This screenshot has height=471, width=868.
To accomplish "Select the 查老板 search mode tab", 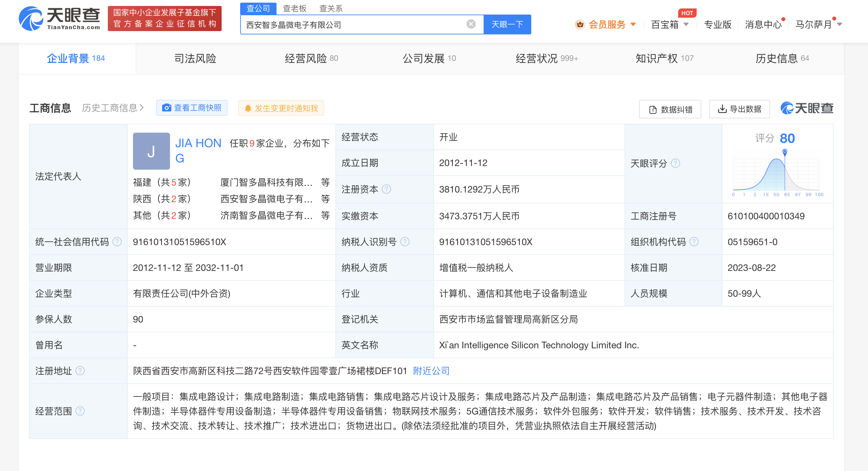I will (x=294, y=8).
